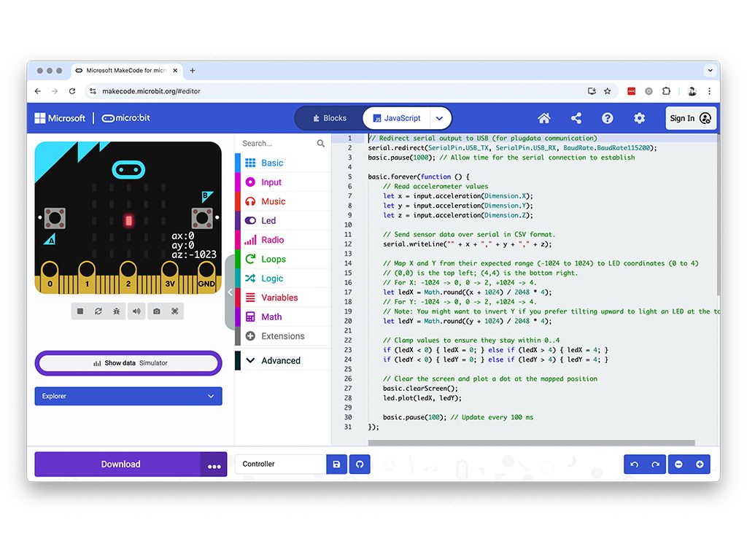Click the purple Download button
This screenshot has width=747, height=560.
120,464
